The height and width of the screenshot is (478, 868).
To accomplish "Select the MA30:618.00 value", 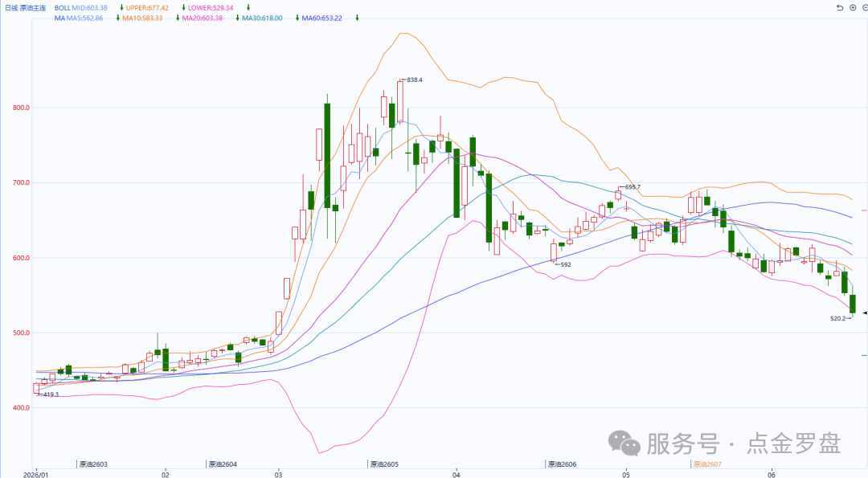I will pos(262,18).
